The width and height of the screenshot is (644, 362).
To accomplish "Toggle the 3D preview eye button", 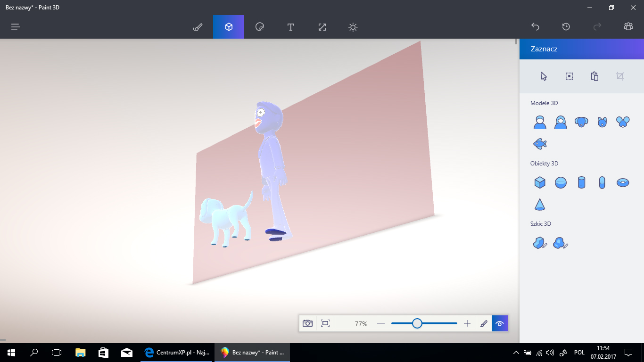I will click(x=500, y=323).
